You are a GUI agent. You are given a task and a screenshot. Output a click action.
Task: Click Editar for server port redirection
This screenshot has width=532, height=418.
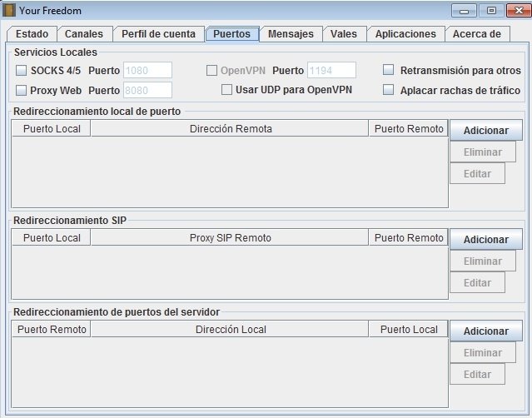click(x=477, y=375)
